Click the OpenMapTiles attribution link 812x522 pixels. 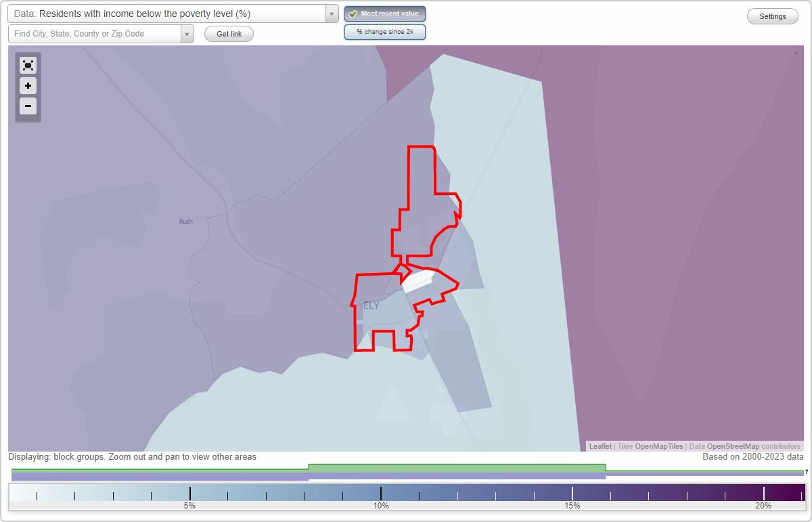coord(658,446)
